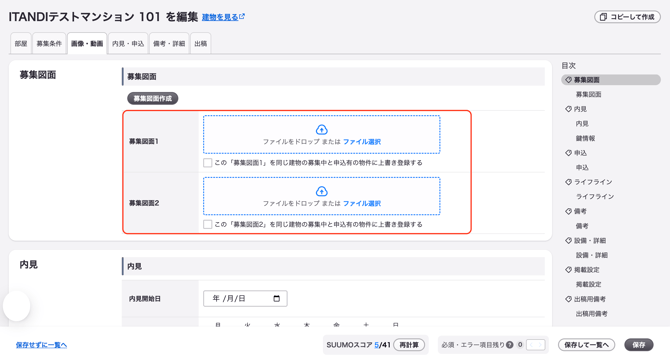Jump to indented 出稿用備考 entry in 目次

coord(592,313)
